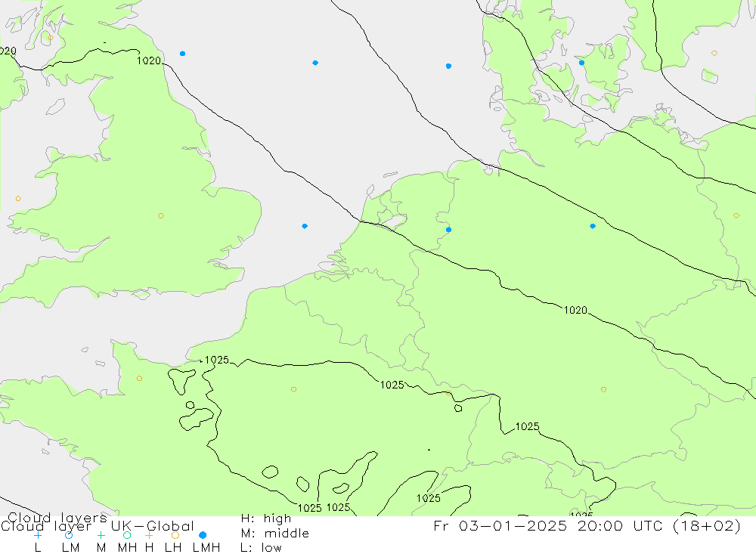Viewport: 756px width, 554px height.
Task: Click the 'MH' legend label text
Action: pos(127,548)
